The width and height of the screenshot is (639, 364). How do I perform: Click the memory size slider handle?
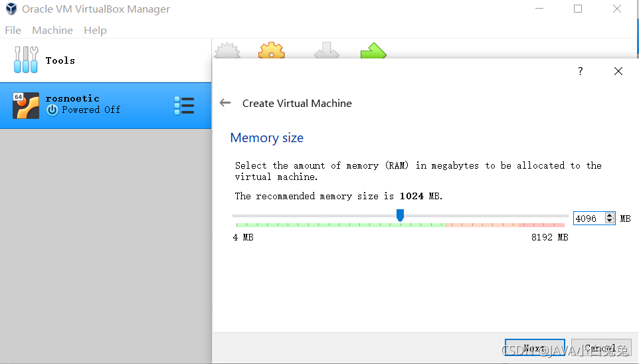click(400, 215)
